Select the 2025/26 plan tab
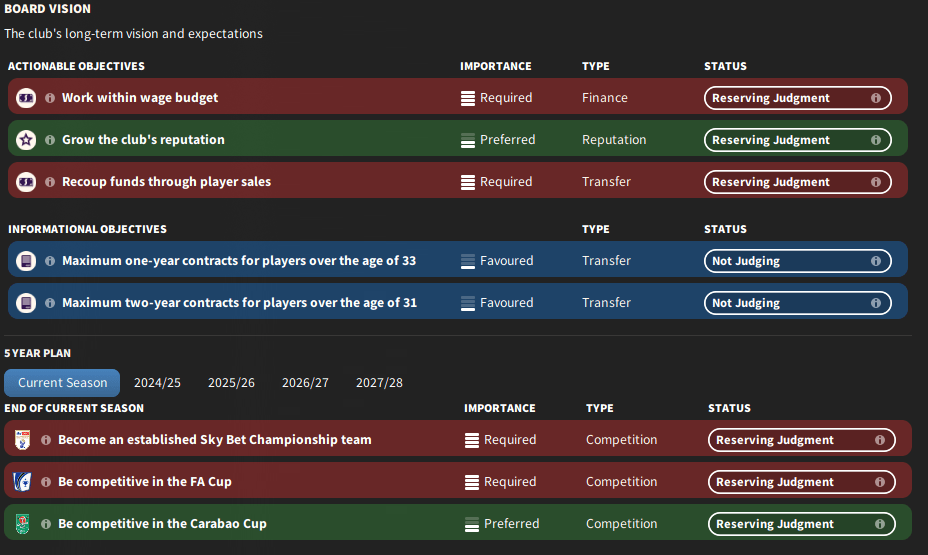The height and width of the screenshot is (555, 928). (231, 383)
